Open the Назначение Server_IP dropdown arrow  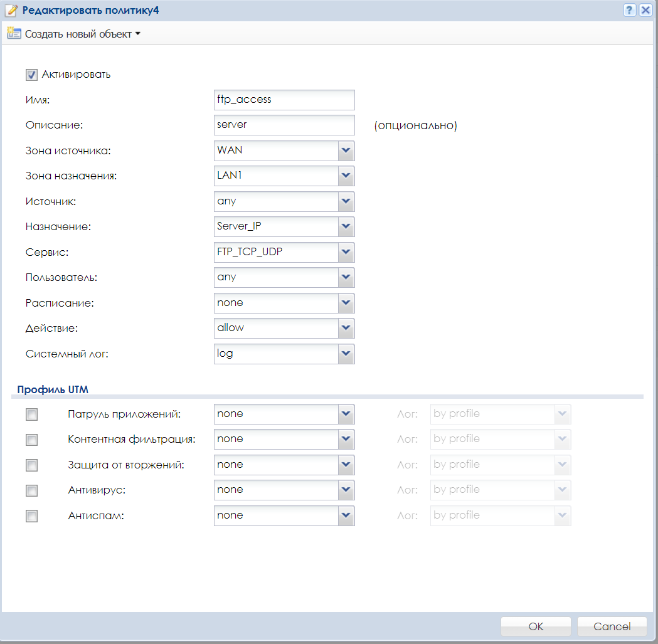pos(346,226)
